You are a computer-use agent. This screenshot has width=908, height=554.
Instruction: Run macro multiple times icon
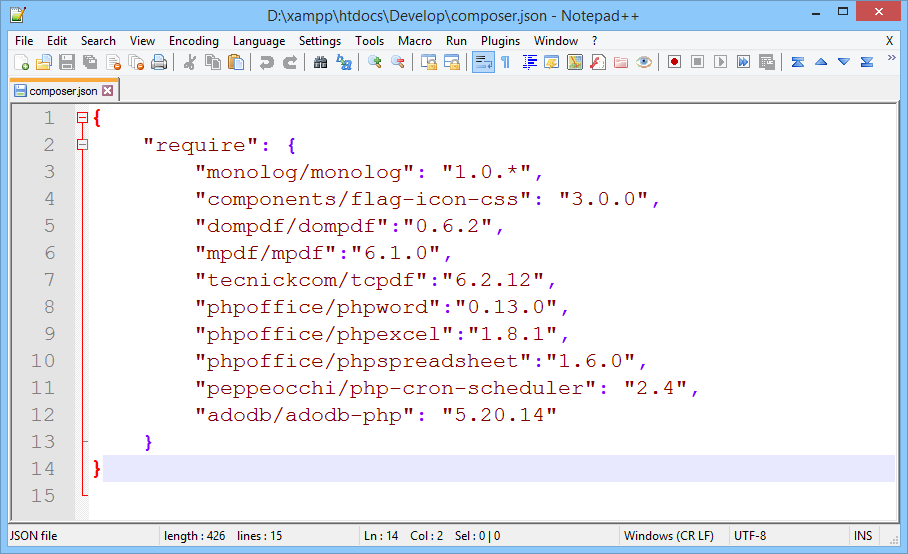(744, 62)
